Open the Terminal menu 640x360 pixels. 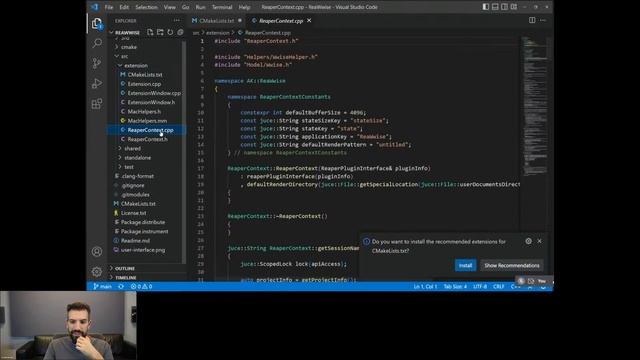click(222, 7)
